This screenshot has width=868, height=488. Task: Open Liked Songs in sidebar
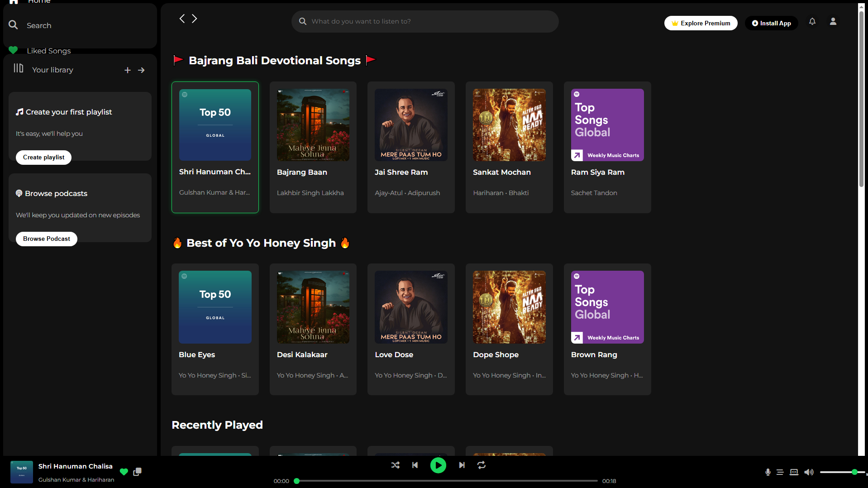49,51
